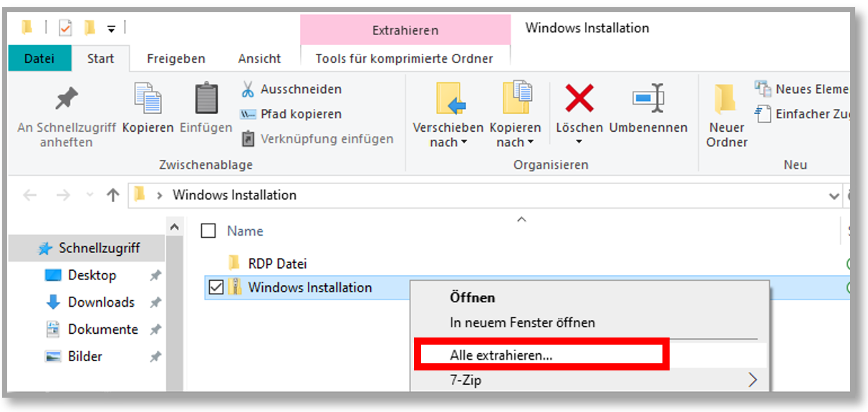
Task: Click the up-one-level navigation arrow
Action: 112,195
